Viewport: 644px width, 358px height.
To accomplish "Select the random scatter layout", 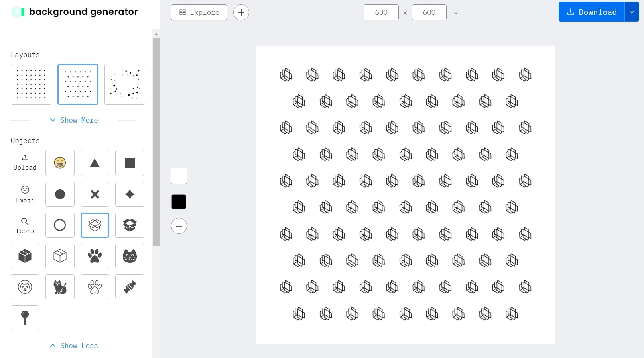I will coord(125,84).
